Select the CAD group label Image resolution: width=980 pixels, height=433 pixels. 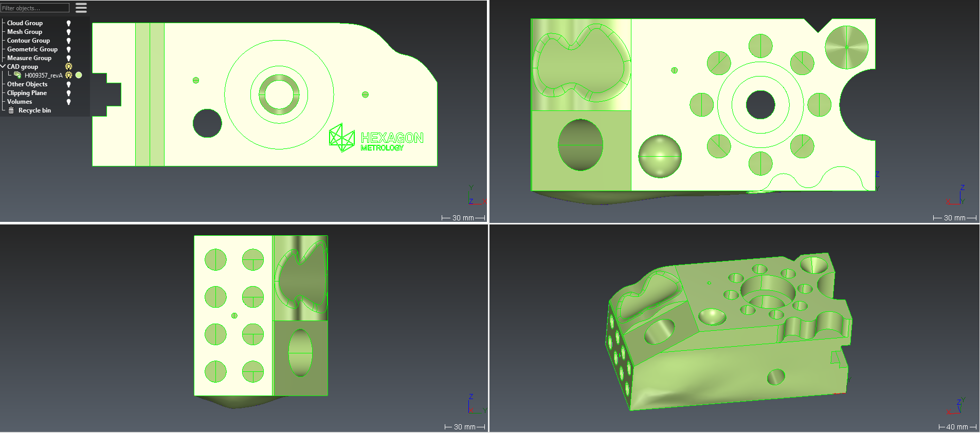point(23,67)
